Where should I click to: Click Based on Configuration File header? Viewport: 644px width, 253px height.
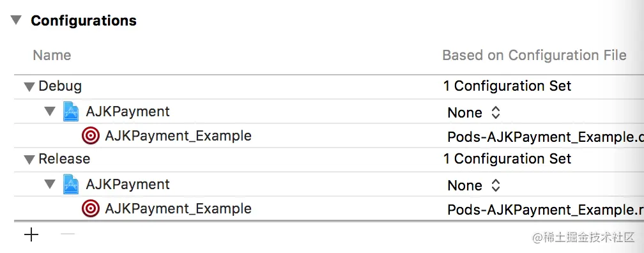tap(534, 55)
